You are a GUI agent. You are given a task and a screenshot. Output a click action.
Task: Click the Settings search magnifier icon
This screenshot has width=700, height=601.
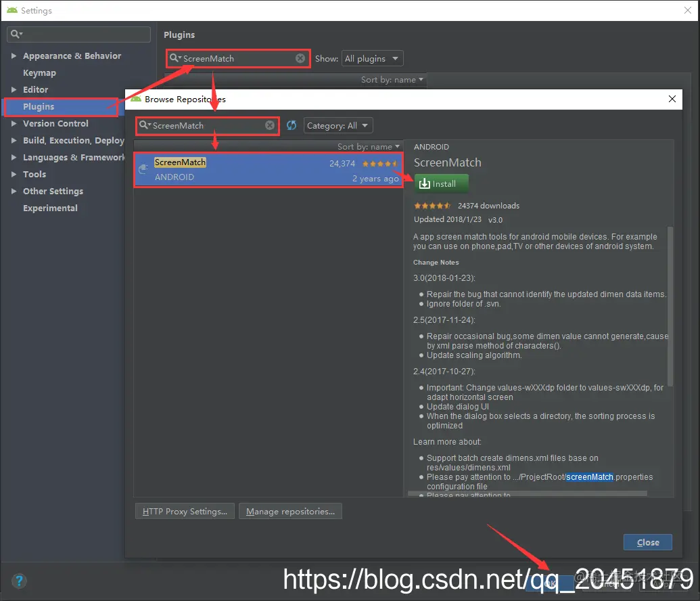tap(16, 34)
